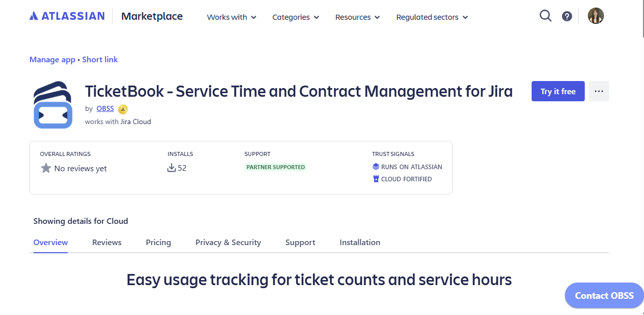This screenshot has height=315, width=644.
Task: Open the Resources dropdown menu
Action: pos(357,17)
